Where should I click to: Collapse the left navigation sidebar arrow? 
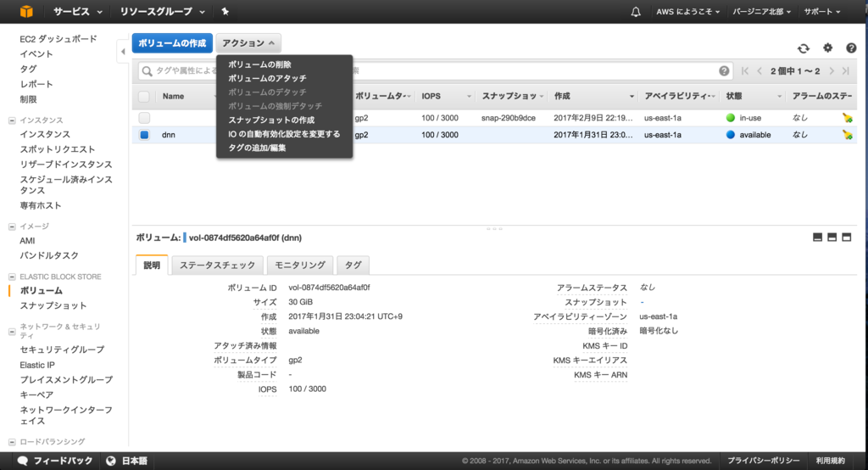tap(123, 52)
